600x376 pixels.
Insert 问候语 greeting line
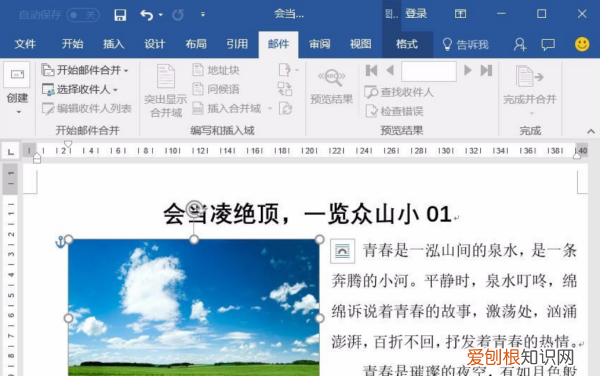pos(216,90)
